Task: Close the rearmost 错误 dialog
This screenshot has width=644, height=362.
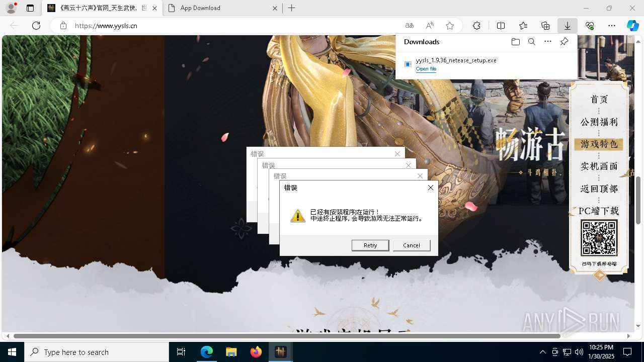Action: (397, 154)
